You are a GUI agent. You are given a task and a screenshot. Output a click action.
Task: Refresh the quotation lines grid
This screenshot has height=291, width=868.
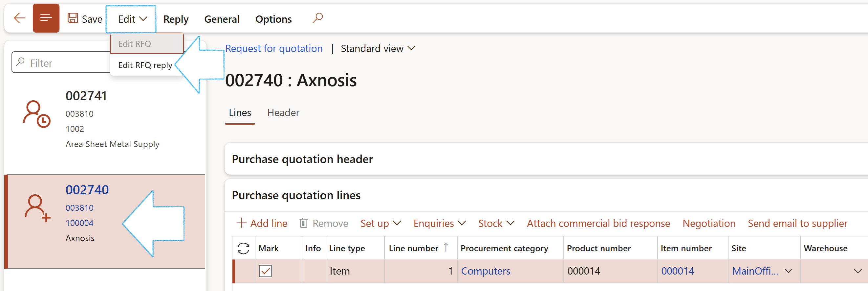click(243, 248)
